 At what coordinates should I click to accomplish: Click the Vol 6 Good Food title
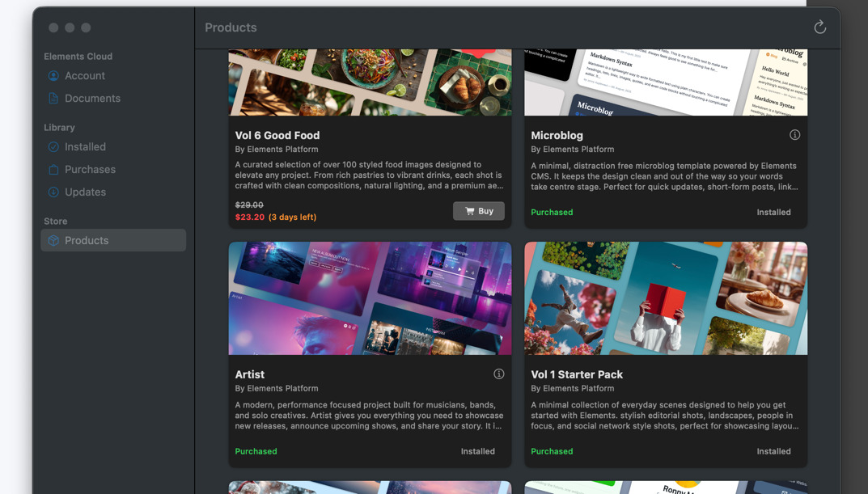(x=277, y=136)
